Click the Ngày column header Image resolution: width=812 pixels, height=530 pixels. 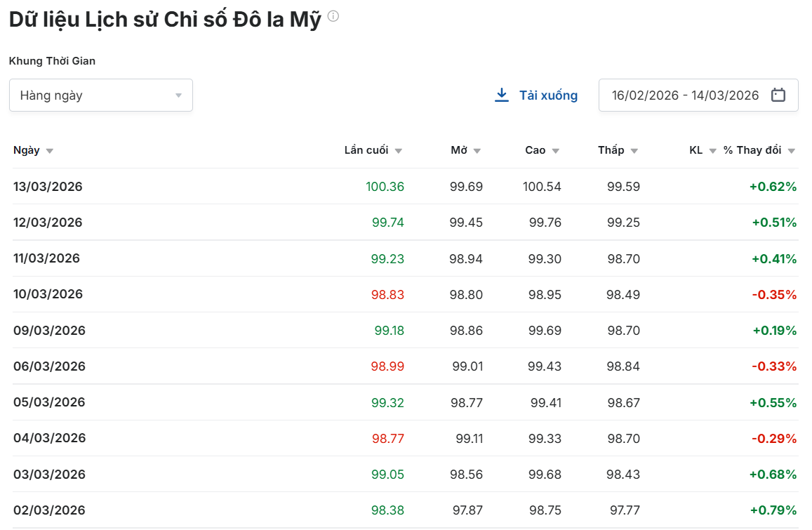[27, 150]
